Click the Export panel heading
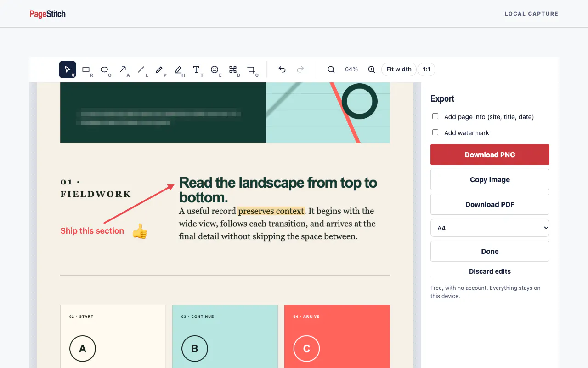This screenshot has height=368, width=588. coord(442,98)
